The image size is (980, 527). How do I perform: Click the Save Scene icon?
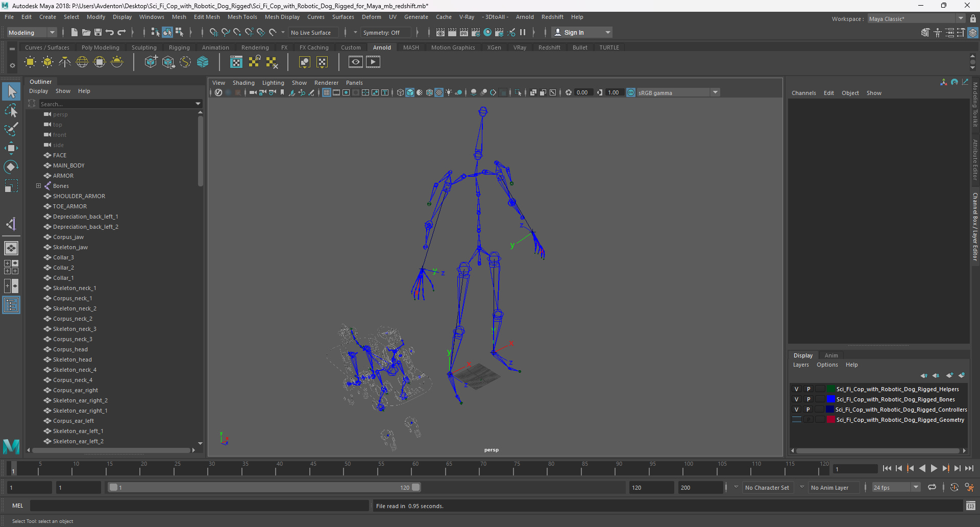coord(98,32)
